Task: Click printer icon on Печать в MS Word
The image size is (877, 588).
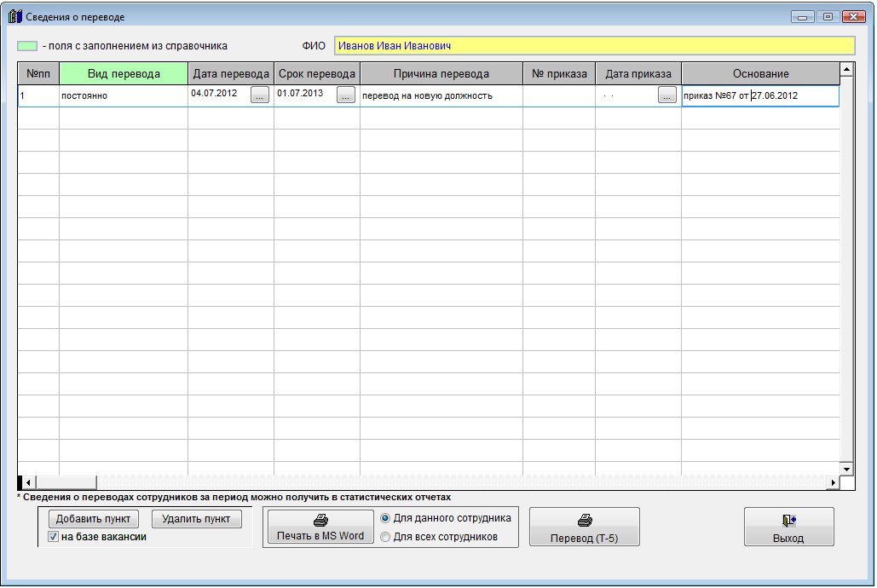Action: coord(320,521)
